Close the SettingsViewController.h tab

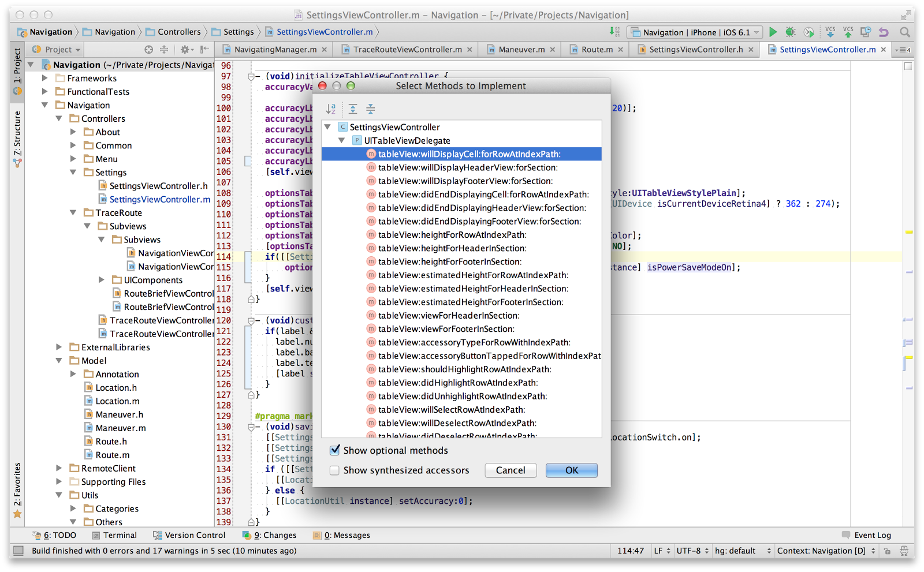click(x=751, y=50)
